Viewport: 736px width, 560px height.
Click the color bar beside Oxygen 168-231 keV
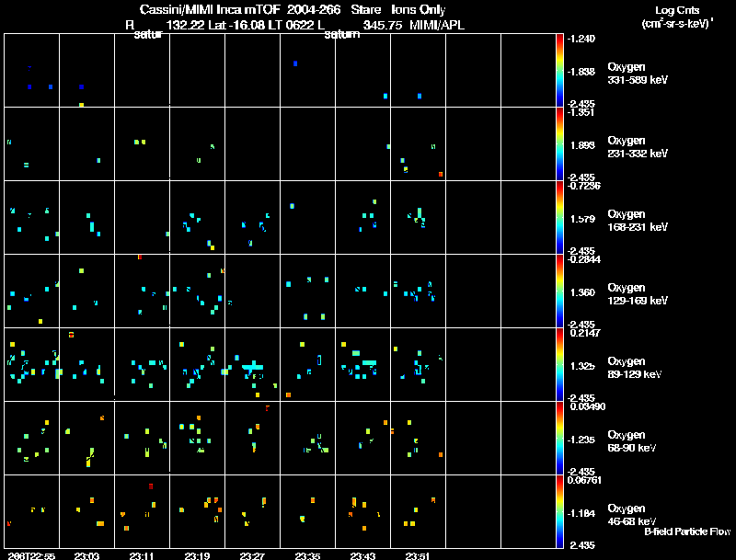tap(559, 218)
